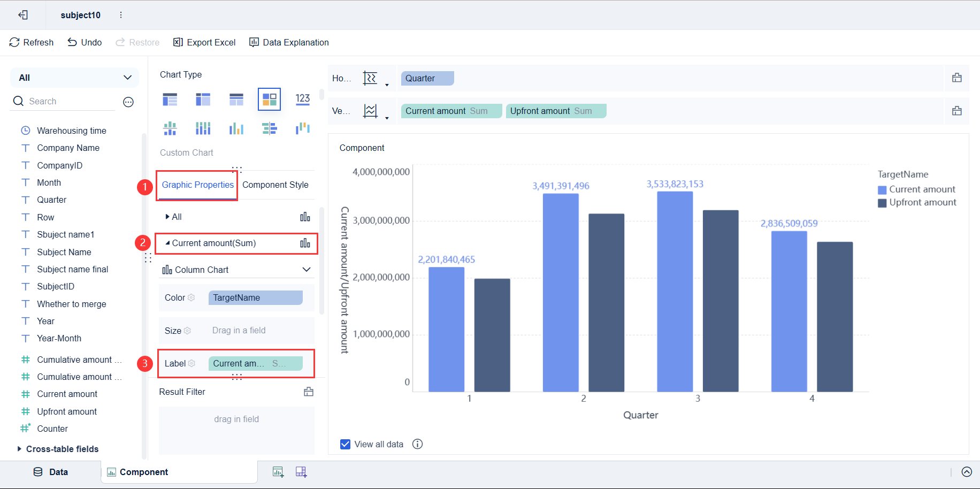This screenshot has height=489, width=980.
Task: Expand the Cross-table fields group
Action: pyautogui.click(x=58, y=449)
